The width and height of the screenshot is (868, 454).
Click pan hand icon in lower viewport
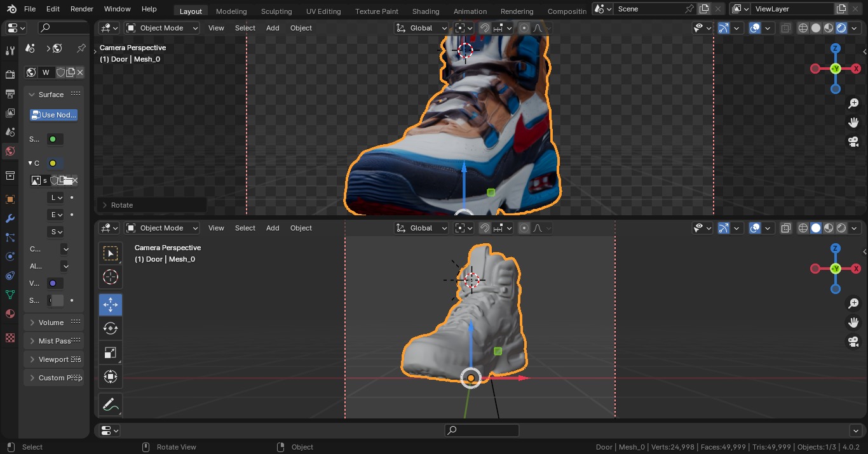[853, 323]
